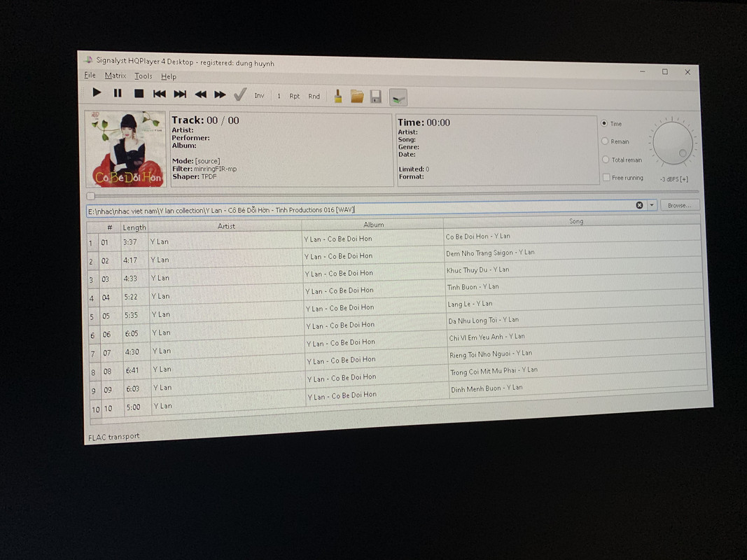This screenshot has width=747, height=560.
Task: Clear the path field with the X icon
Action: tap(639, 205)
